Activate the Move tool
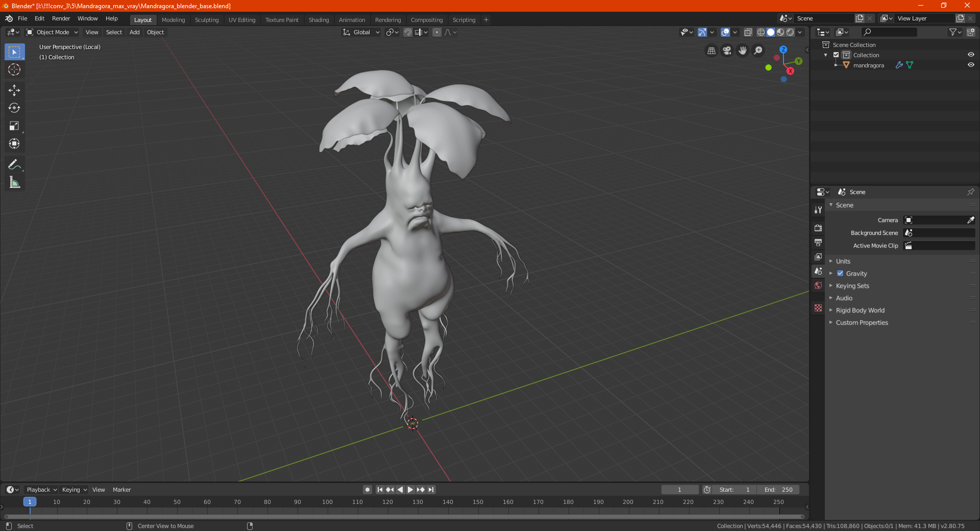The height and width of the screenshot is (531, 980). 14,90
